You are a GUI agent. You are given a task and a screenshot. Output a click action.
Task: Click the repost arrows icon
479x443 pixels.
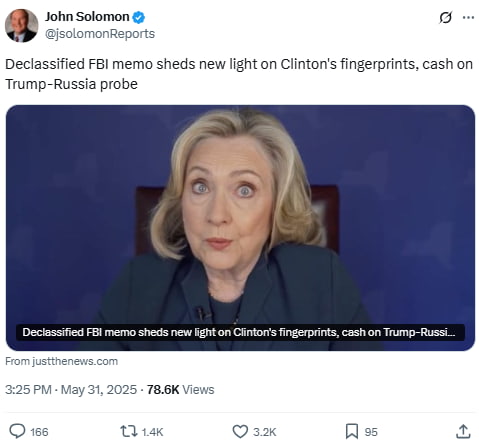(x=129, y=431)
